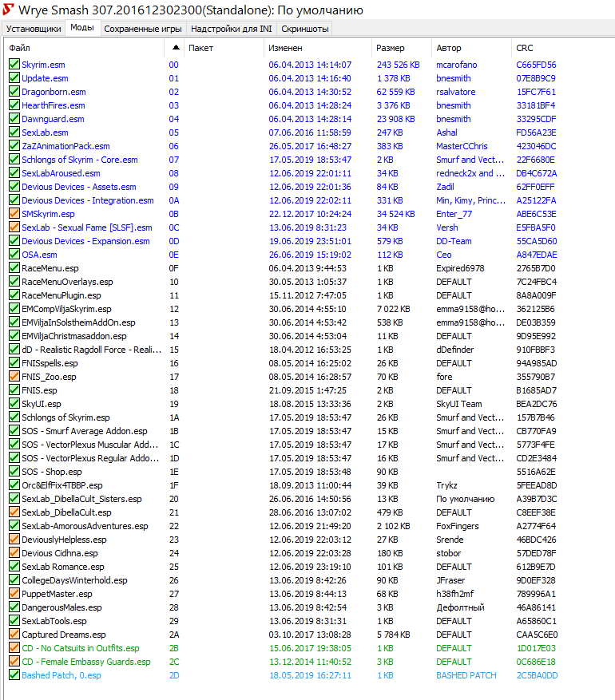The height and width of the screenshot is (700, 615).
Task: Click the BASHED PATCH author cell
Action: 466,675
